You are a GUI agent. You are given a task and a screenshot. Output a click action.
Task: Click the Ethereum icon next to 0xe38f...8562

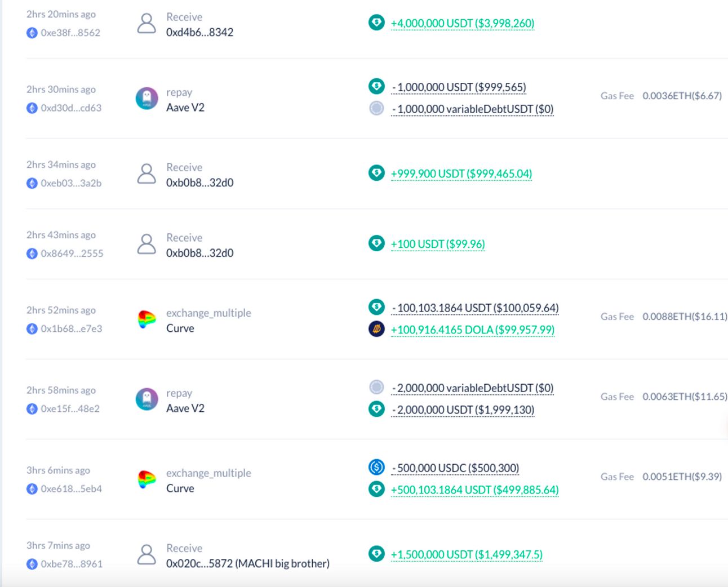click(x=32, y=33)
